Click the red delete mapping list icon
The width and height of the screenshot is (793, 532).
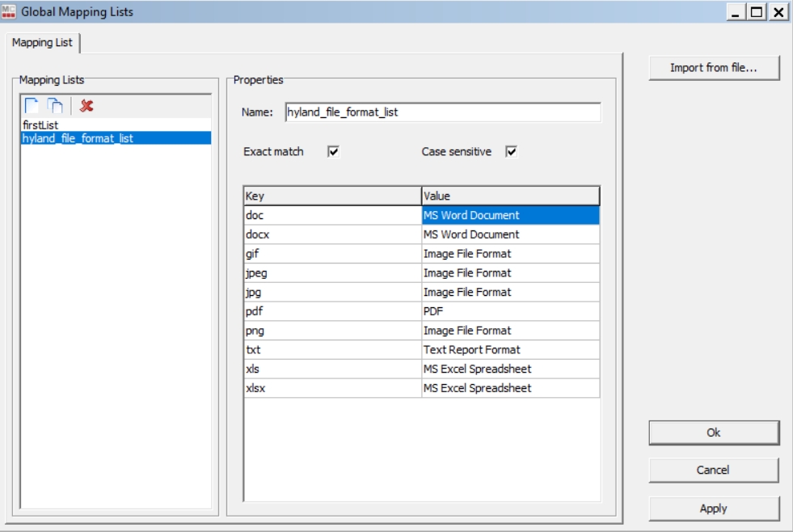click(x=86, y=106)
